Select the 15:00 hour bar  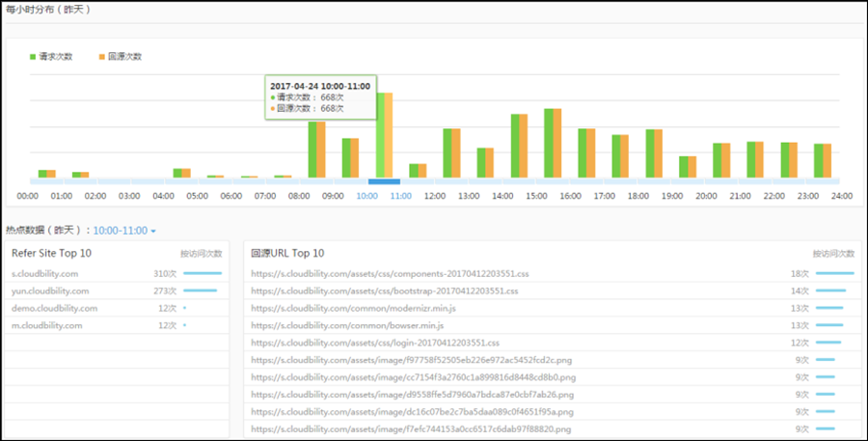(x=553, y=143)
